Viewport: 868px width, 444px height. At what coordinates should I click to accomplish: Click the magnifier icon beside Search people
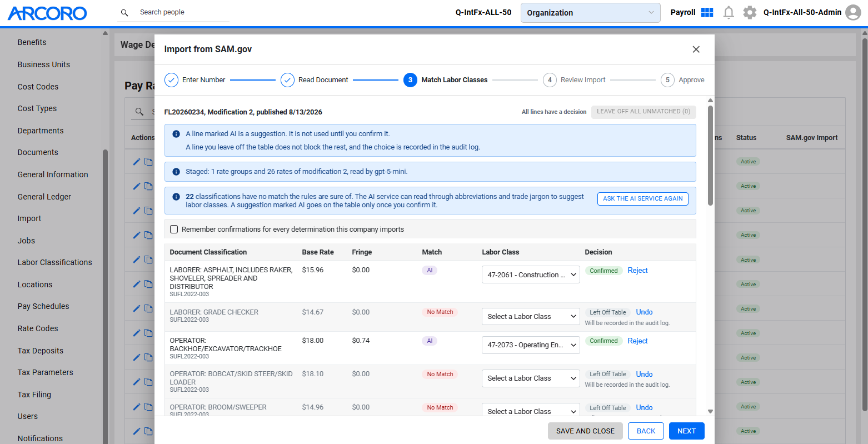[124, 12]
